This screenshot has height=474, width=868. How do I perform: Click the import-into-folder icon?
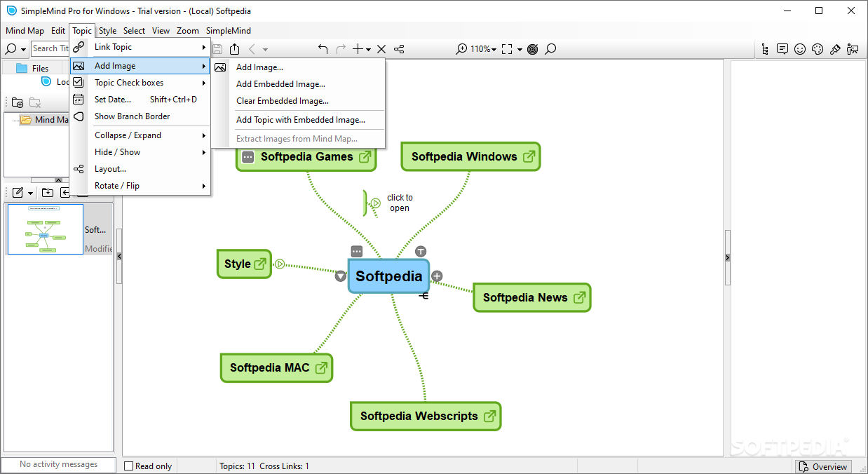tap(48, 193)
